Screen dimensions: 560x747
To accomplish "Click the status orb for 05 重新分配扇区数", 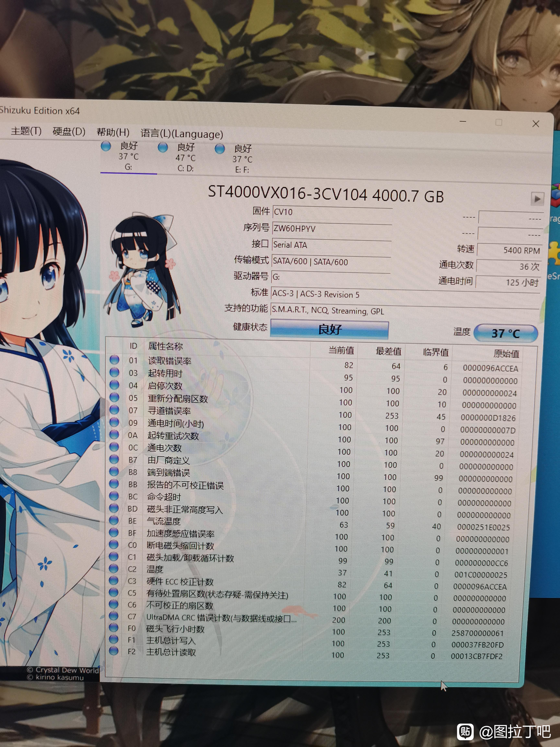I will click(x=114, y=397).
